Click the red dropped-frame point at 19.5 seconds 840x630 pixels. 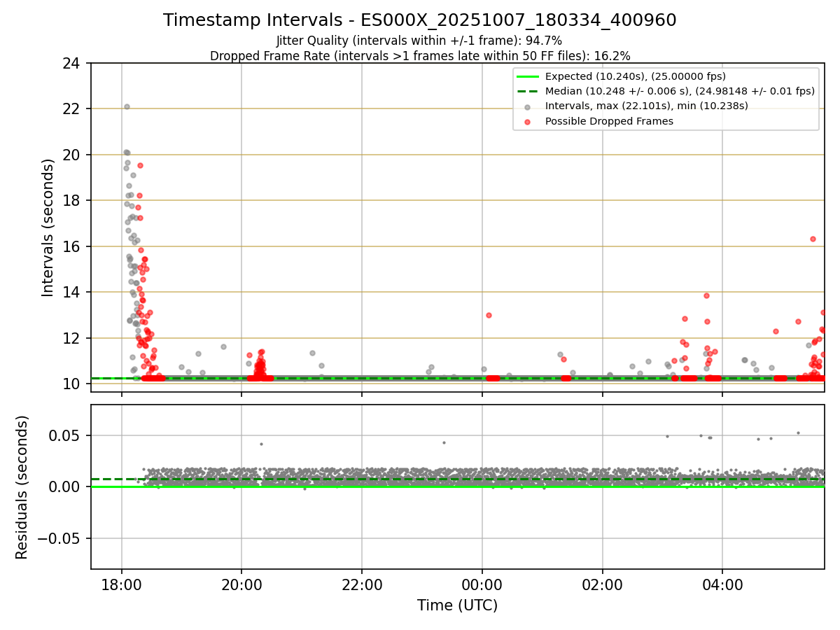pyautogui.click(x=140, y=165)
